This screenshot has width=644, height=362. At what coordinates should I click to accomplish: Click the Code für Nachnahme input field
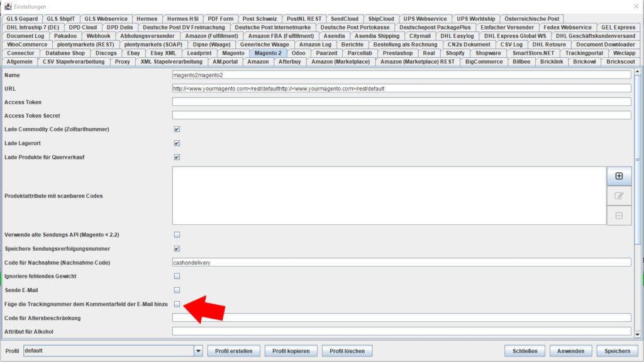pyautogui.click(x=402, y=263)
